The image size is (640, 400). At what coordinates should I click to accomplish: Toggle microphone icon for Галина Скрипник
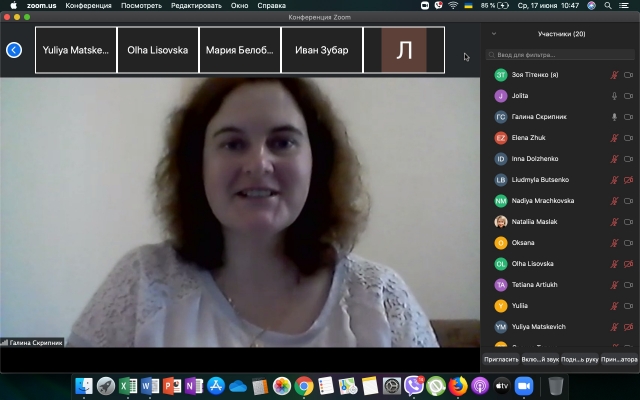[614, 117]
